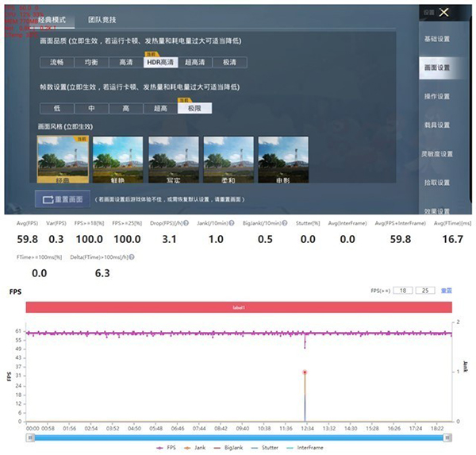Image resolution: width=476 pixels, height=455 pixels.
Task: Click the 重置 link beside FPS inputs
Action: pyautogui.click(x=447, y=291)
